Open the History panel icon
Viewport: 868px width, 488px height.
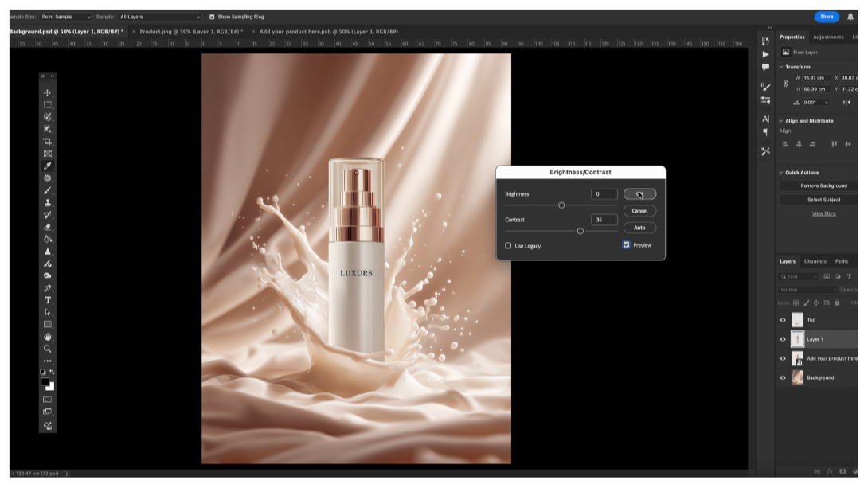pyautogui.click(x=765, y=41)
